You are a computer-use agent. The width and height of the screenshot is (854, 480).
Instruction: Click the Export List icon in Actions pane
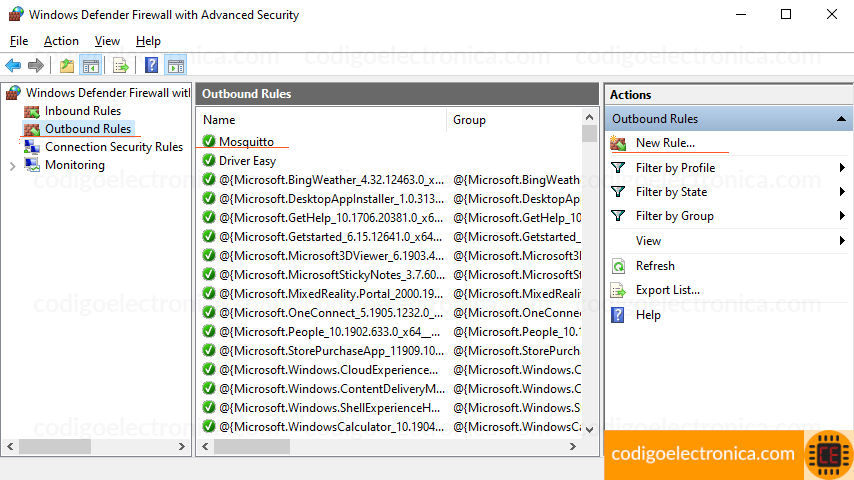coord(618,290)
